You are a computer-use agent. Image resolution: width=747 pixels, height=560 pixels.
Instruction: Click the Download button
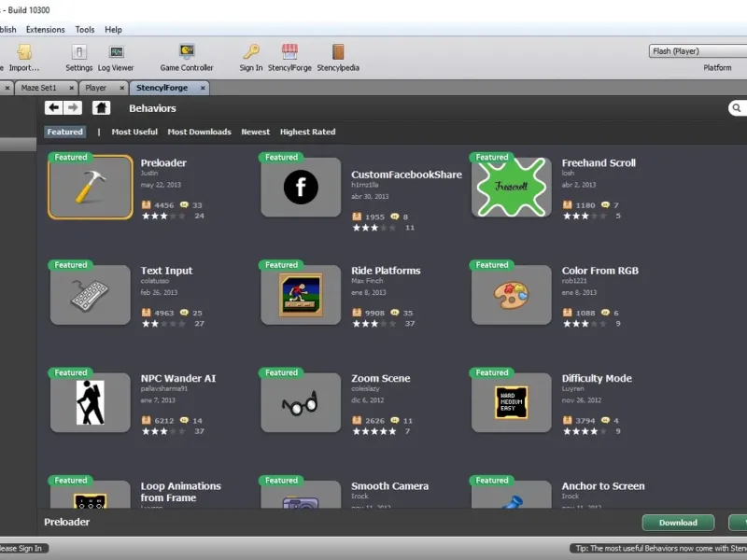pos(678,523)
